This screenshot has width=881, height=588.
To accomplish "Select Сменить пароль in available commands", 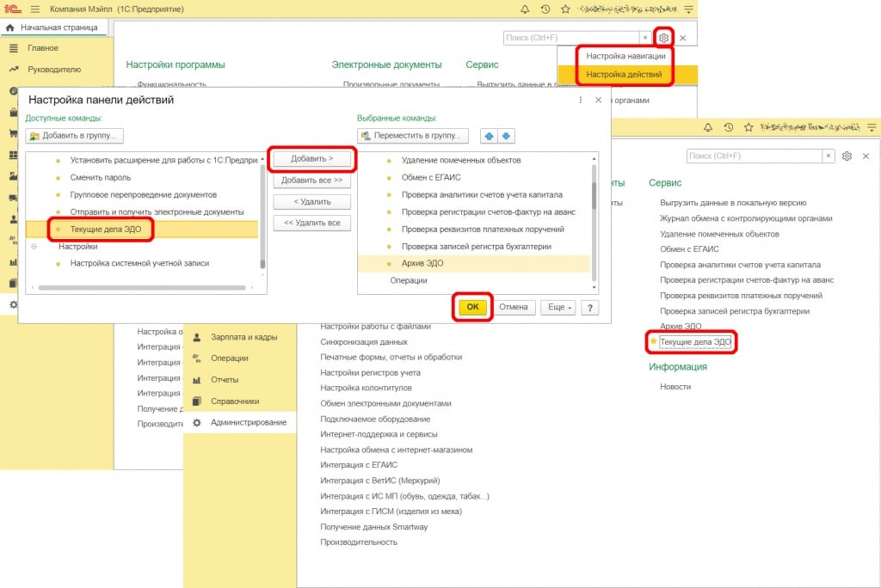I will click(x=101, y=177).
